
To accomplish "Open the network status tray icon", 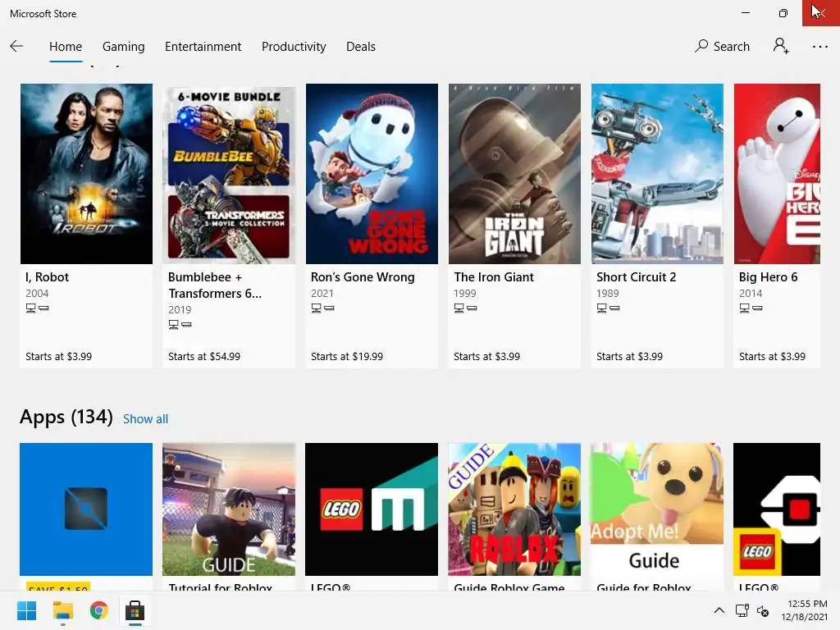I will 742,610.
